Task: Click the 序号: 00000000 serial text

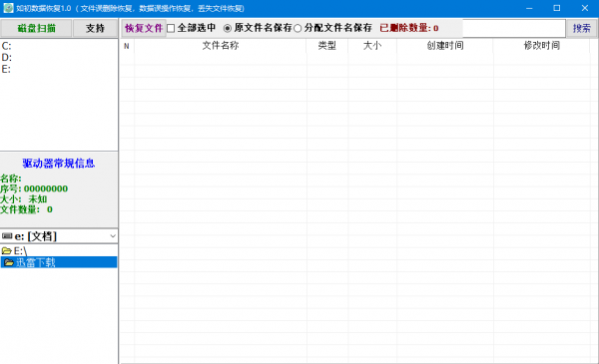Action: (34, 188)
